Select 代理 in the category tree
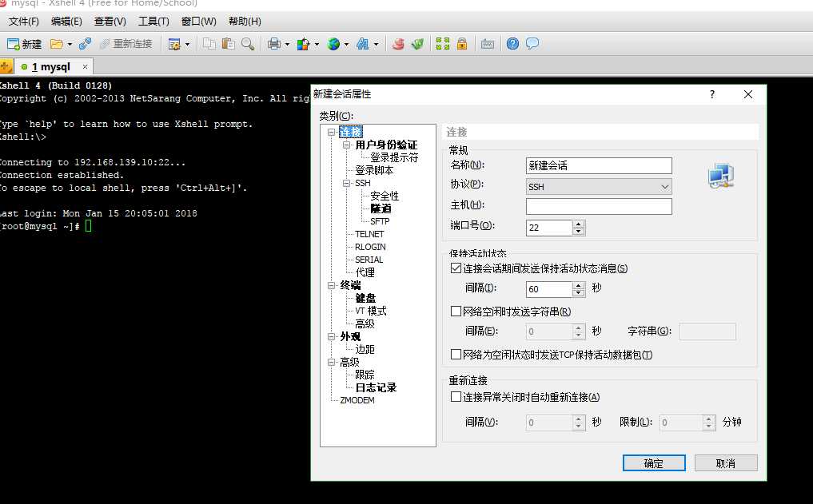 pos(365,272)
